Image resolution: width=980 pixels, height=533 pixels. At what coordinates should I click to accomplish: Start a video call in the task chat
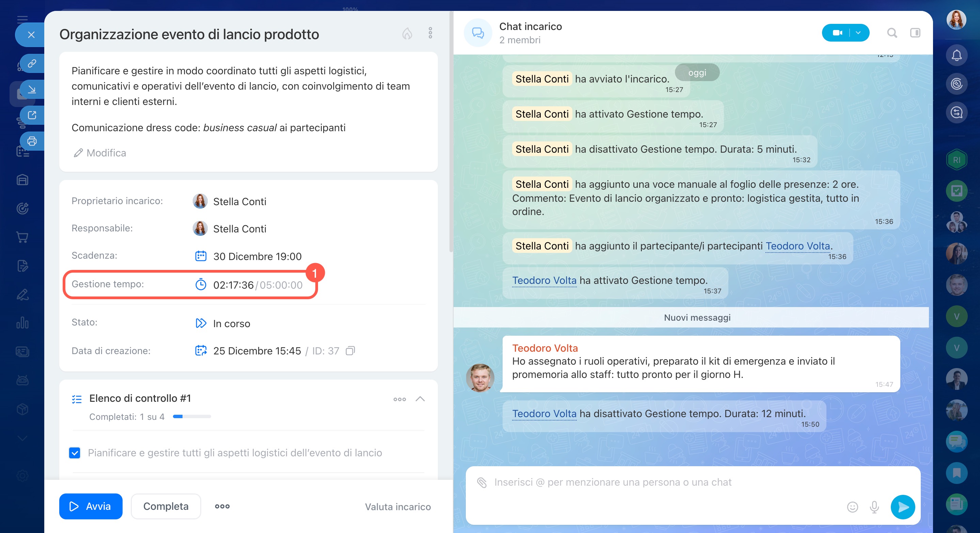coord(837,33)
